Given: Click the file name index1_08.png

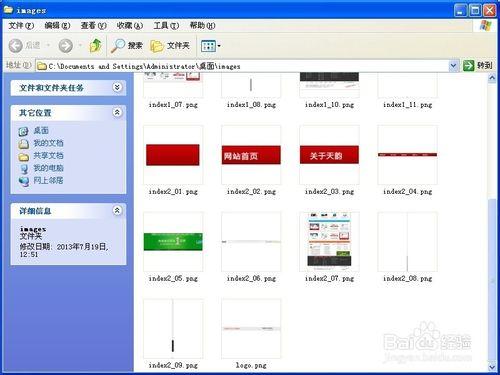Looking at the screenshot, I should tap(251, 105).
